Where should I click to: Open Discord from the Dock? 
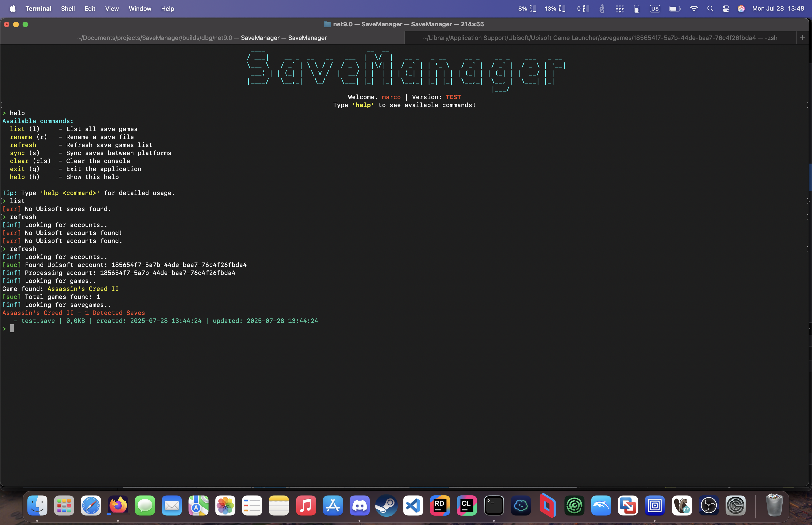[359, 505]
